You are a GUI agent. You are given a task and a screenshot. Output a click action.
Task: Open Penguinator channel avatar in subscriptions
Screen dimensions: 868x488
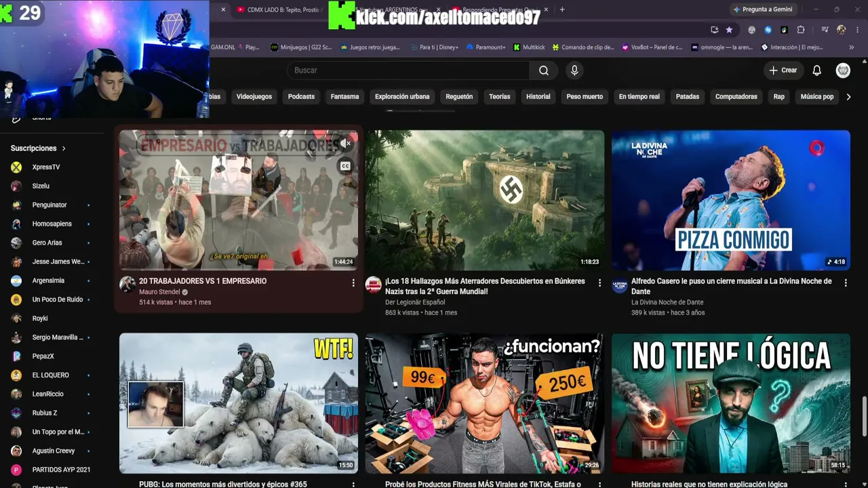coord(16,205)
